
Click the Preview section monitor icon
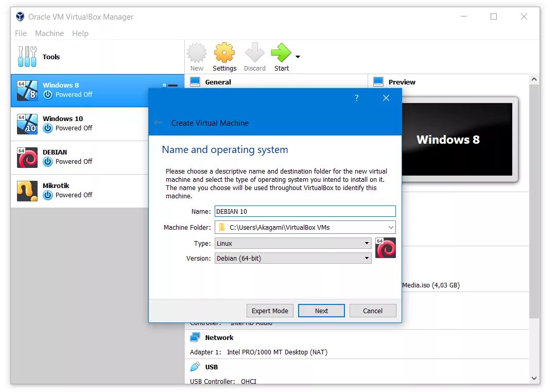[378, 82]
